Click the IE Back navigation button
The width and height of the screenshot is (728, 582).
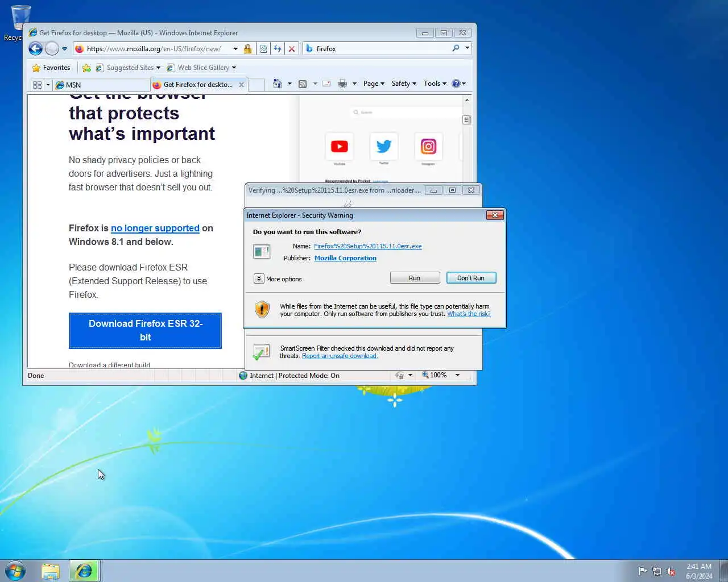(35, 48)
